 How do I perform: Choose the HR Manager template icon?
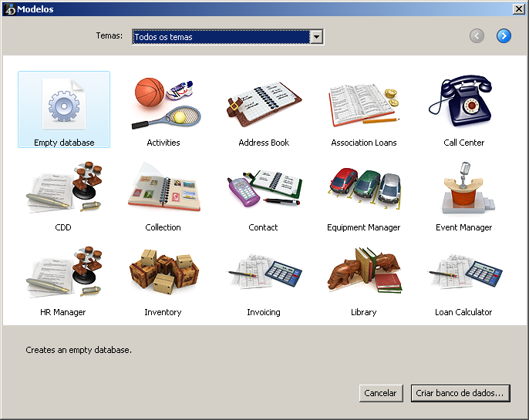63,274
